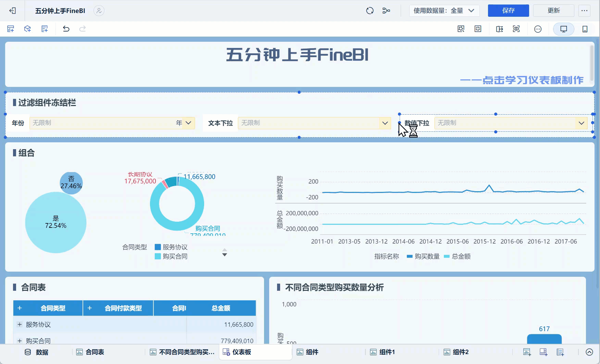Click the refresh circle icon in header
Screen dimensions: 600x364
(370, 11)
